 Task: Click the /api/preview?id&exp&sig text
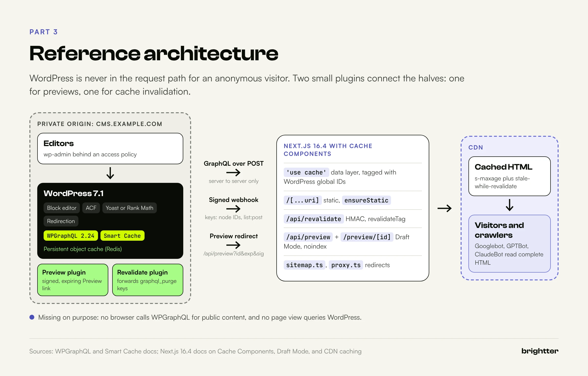point(233,253)
